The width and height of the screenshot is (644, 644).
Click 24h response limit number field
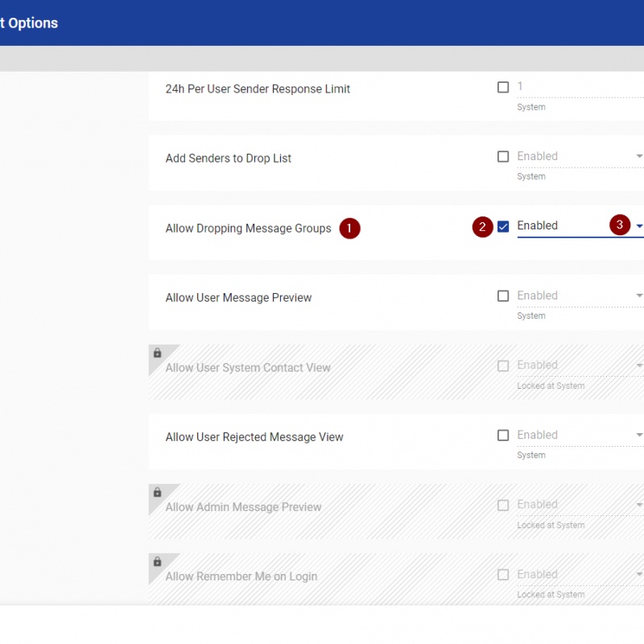coord(580,87)
